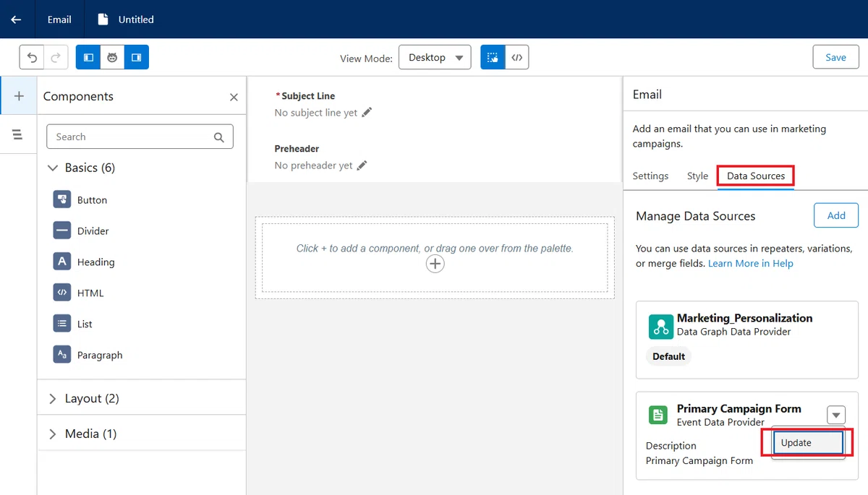Click the Untitled document icon
This screenshot has height=495, width=868.
(x=103, y=20)
